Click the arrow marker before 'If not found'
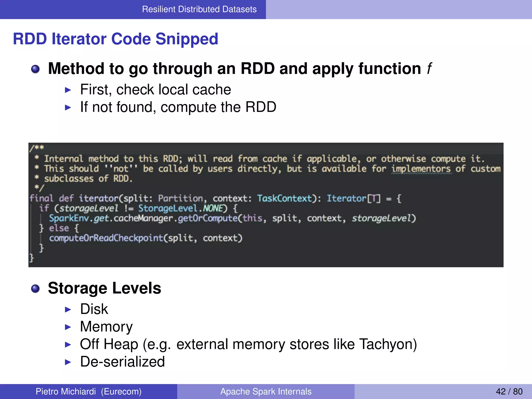 68,108
